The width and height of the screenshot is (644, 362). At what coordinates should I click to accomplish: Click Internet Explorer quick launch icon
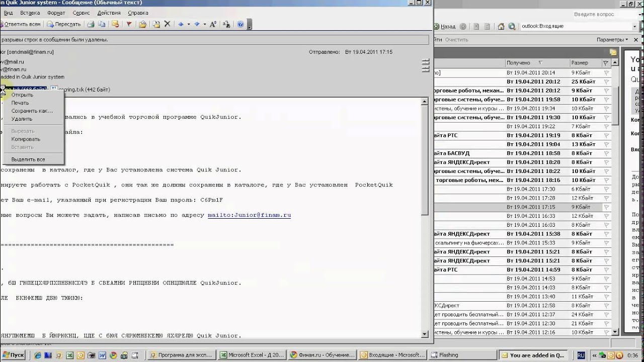point(38,355)
